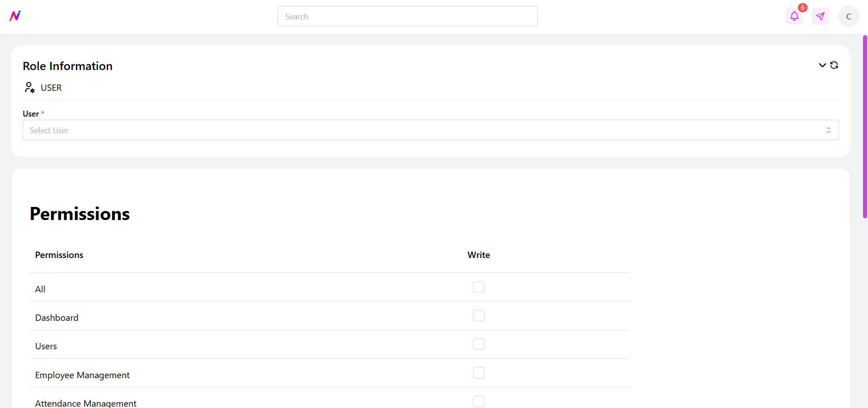Click the user settings icon beside USER
This screenshot has height=408, width=868.
29,87
